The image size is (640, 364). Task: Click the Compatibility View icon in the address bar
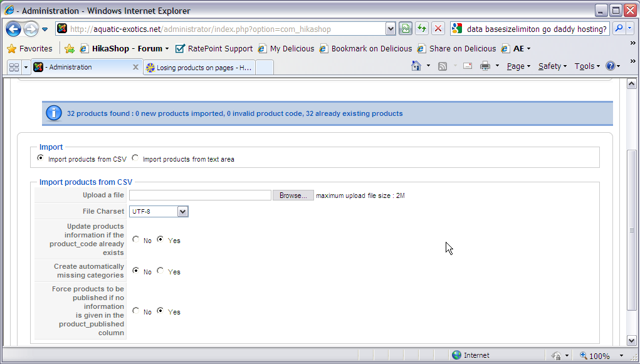point(406,29)
